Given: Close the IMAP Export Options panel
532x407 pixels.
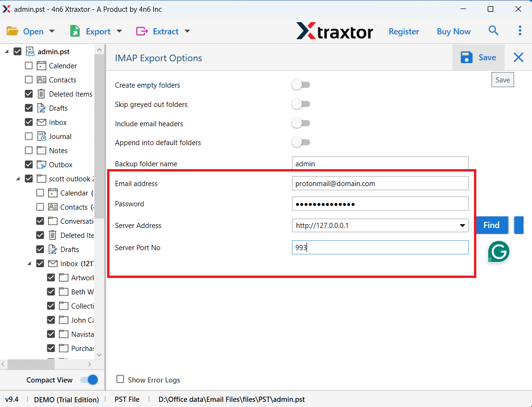Looking at the screenshot, I should (x=518, y=57).
